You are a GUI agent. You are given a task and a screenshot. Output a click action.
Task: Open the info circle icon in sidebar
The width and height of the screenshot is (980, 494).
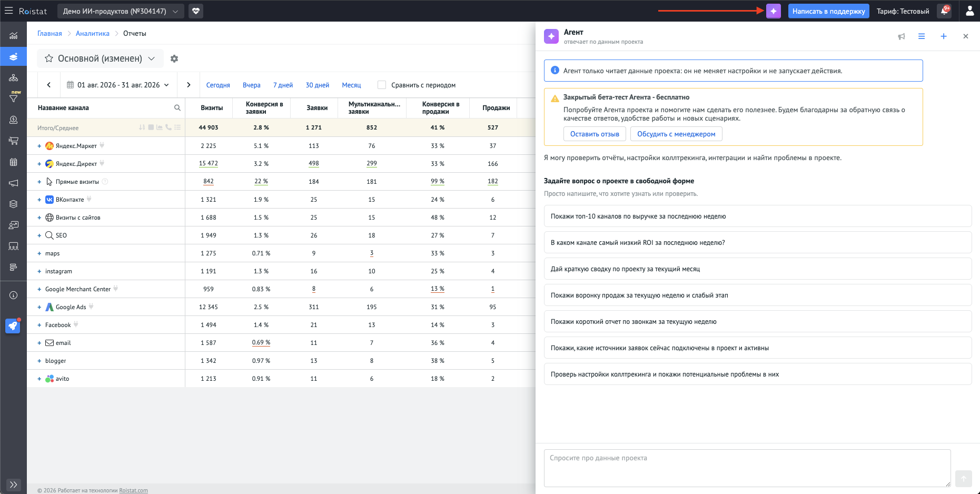pos(14,295)
